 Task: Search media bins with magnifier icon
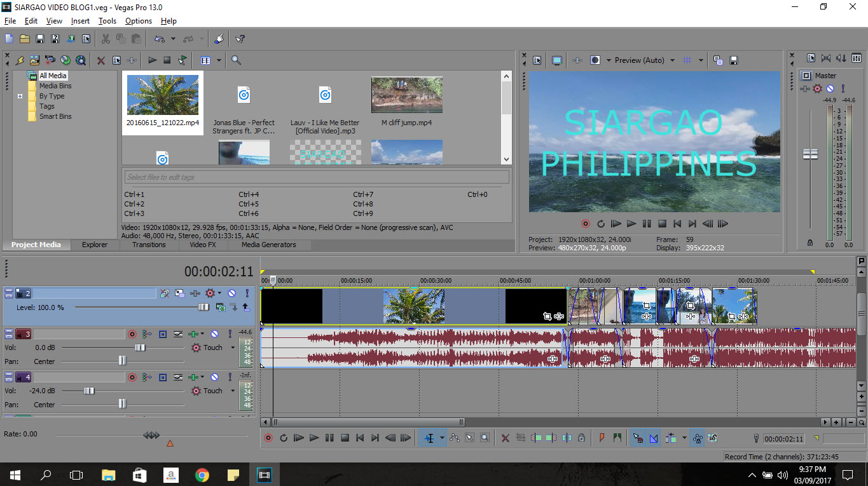236,60
